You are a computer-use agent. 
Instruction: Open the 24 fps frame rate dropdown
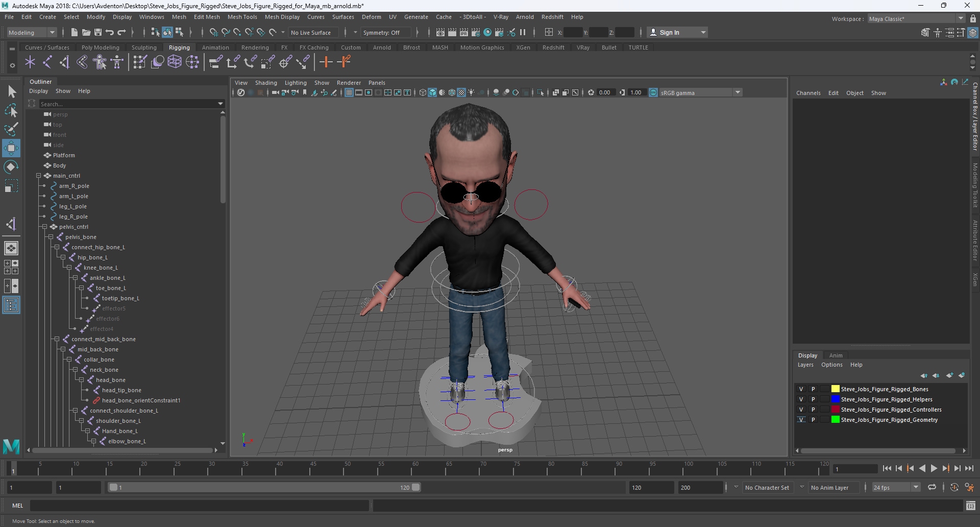tap(896, 488)
